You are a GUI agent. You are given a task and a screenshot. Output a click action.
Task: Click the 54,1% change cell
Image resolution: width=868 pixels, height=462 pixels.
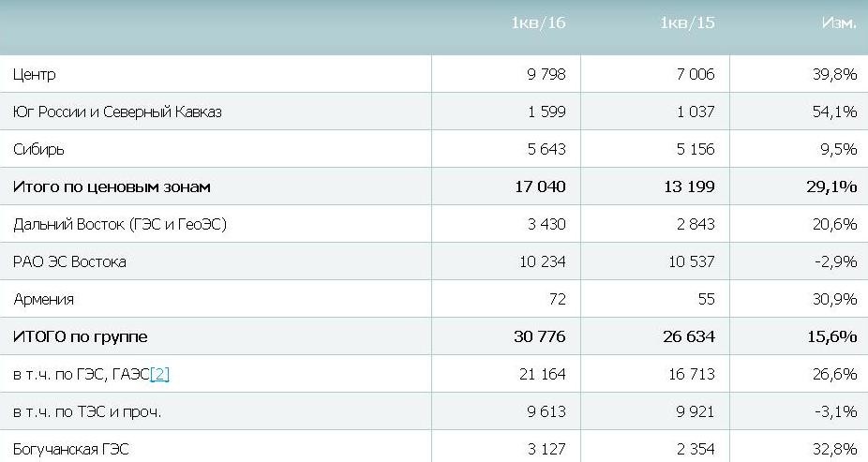pos(834,112)
